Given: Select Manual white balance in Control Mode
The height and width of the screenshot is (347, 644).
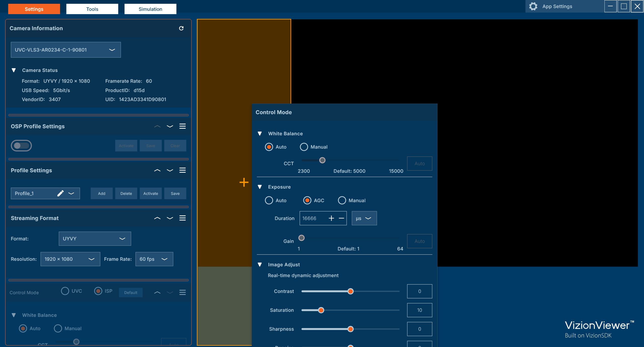Looking at the screenshot, I should [x=304, y=147].
